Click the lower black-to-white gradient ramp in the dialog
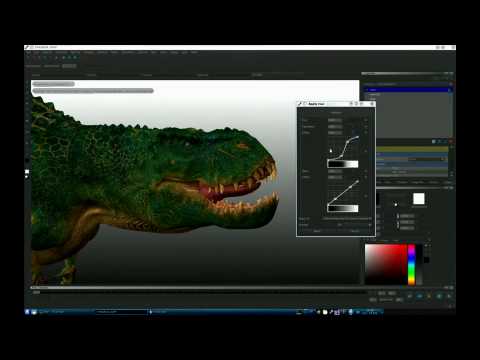The image size is (480, 360). click(343, 208)
